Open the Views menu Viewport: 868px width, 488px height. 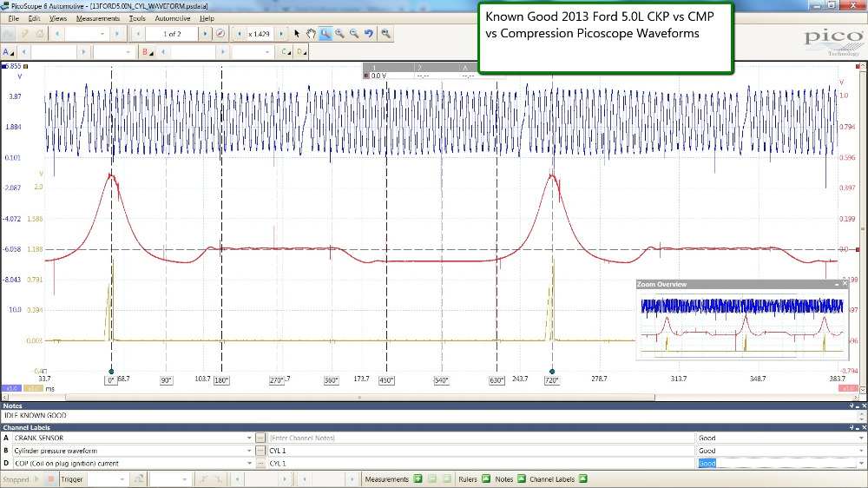58,18
